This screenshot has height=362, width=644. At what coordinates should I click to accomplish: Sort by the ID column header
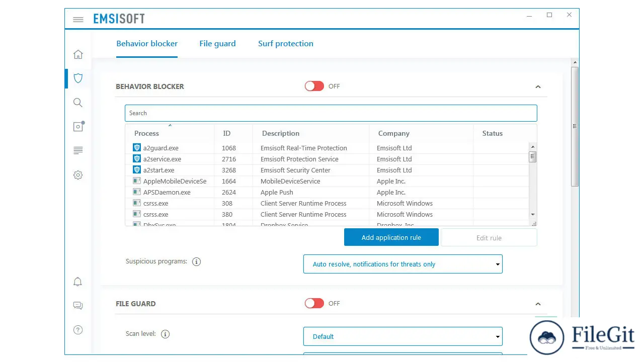[233, 133]
